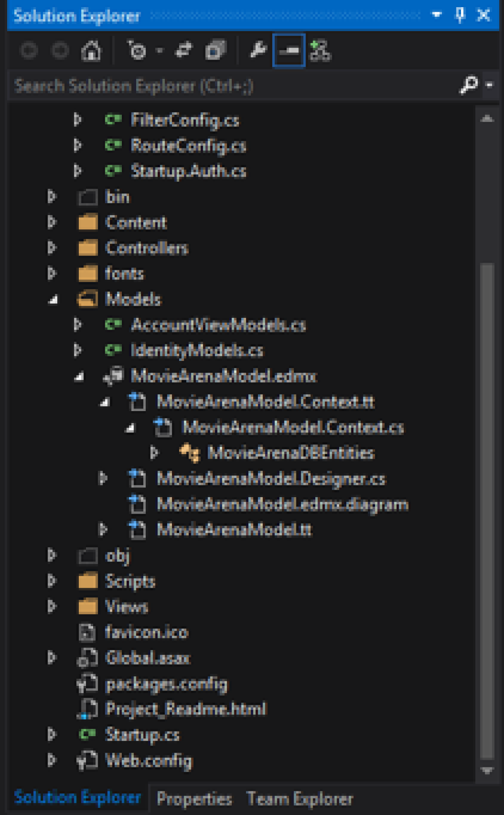Switch to the Team Explorer tab
This screenshot has height=815, width=504.
coord(300,799)
